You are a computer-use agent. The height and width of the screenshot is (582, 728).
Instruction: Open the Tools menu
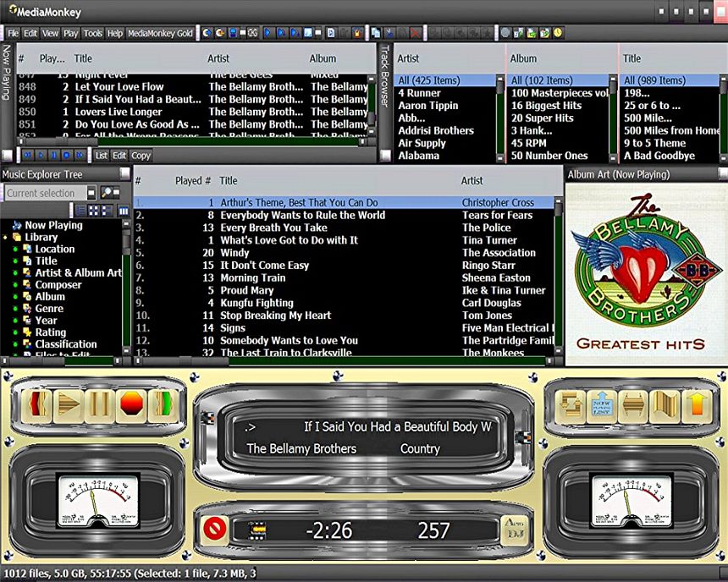click(92, 34)
